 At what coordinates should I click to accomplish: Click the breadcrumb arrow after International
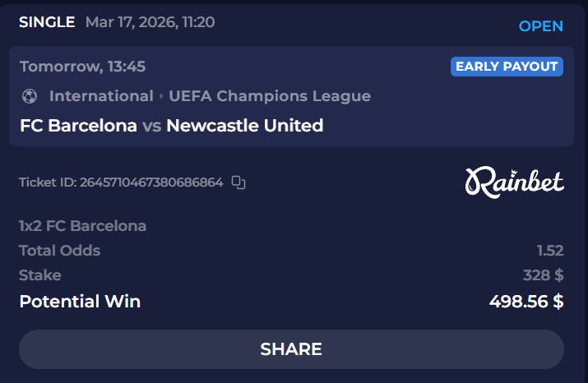[x=161, y=96]
